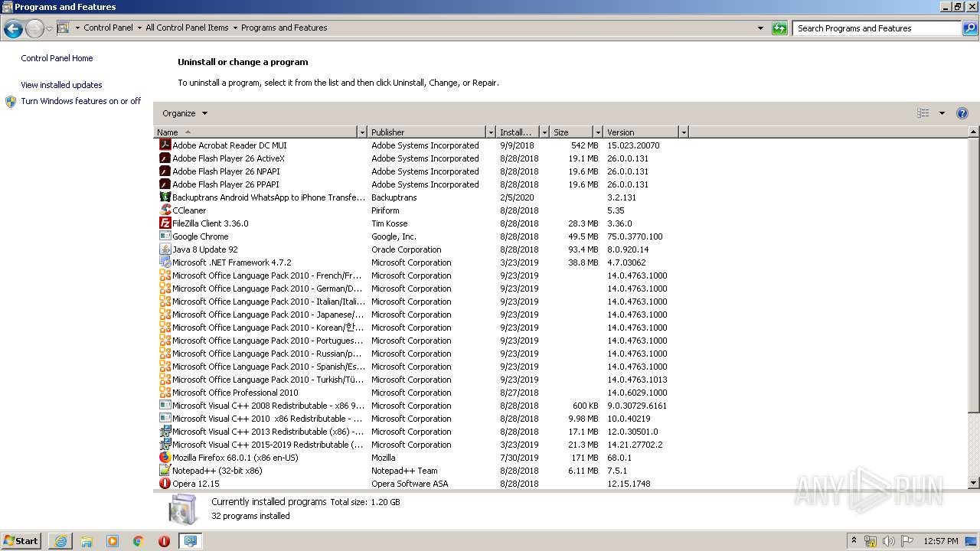This screenshot has width=980, height=551.
Task: Click the refresh button beside address bar
Action: (779, 28)
